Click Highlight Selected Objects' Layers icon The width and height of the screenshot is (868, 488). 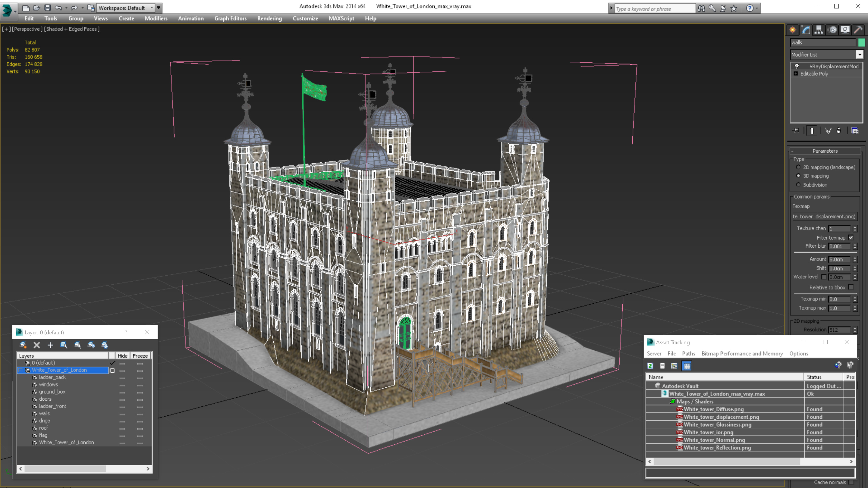click(x=77, y=345)
